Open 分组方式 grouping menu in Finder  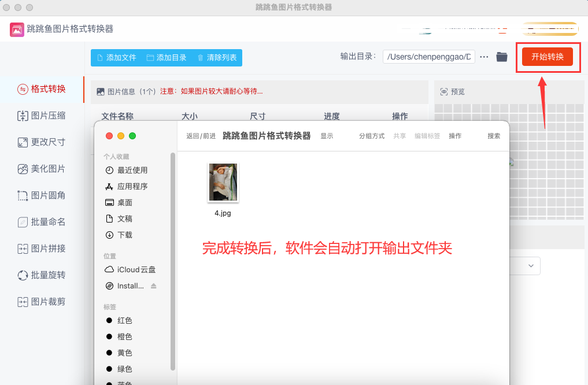coord(371,136)
